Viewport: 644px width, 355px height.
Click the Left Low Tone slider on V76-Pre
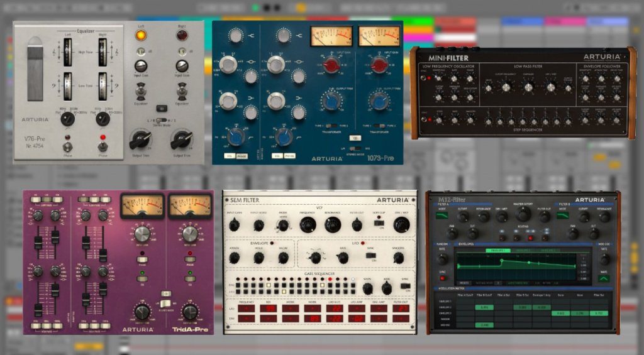click(x=68, y=86)
